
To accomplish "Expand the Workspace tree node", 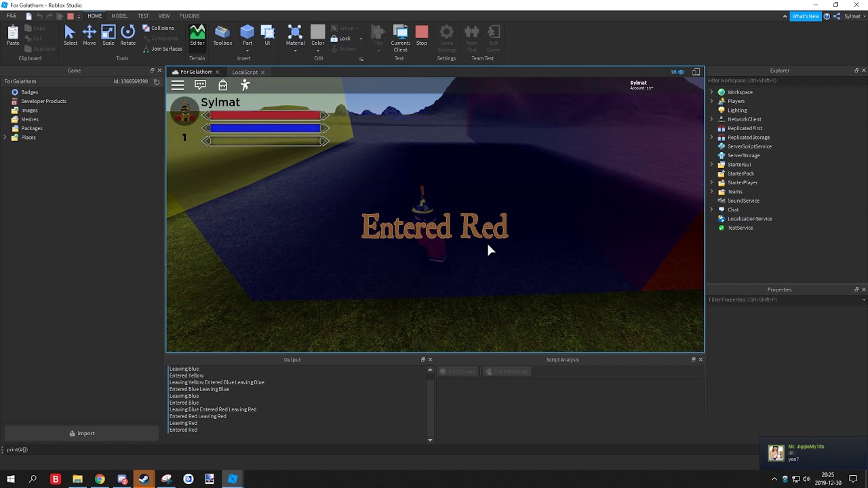I will click(x=711, y=92).
